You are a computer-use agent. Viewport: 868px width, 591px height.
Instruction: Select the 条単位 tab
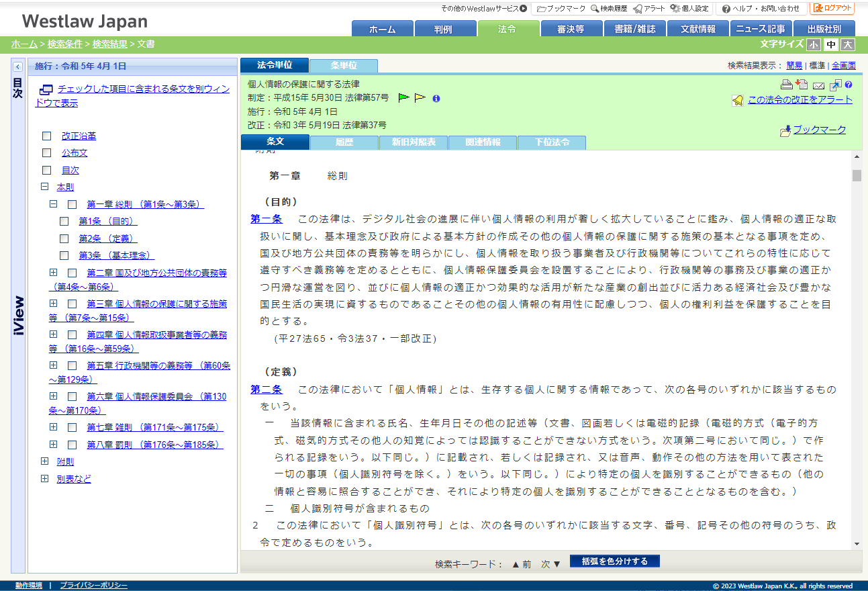coord(344,66)
